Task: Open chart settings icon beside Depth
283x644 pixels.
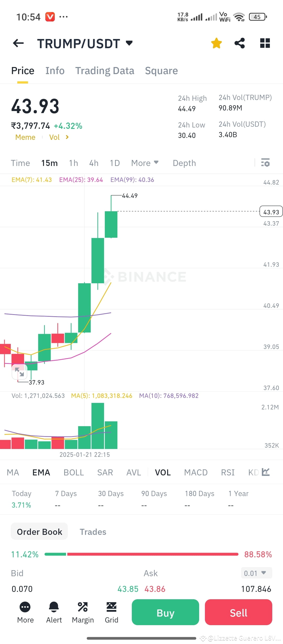Action: point(265,163)
